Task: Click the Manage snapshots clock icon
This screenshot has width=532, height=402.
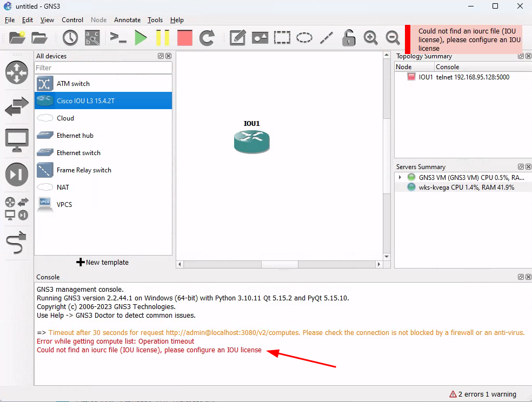Action: click(x=70, y=38)
